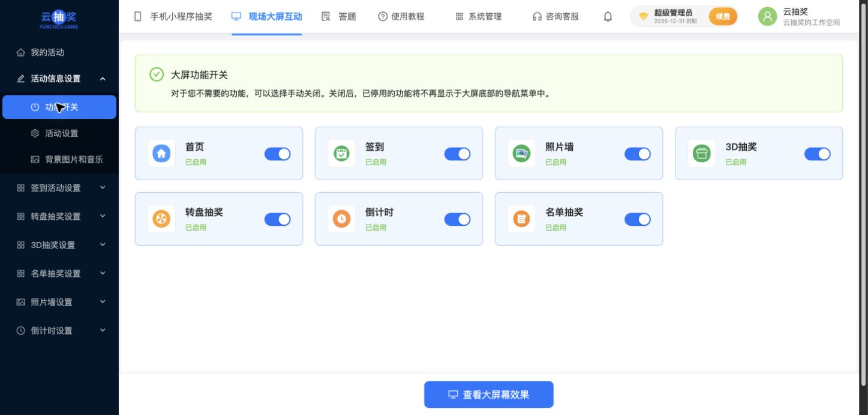Click the 倒计时 clock card icon
The image size is (868, 415).
341,219
